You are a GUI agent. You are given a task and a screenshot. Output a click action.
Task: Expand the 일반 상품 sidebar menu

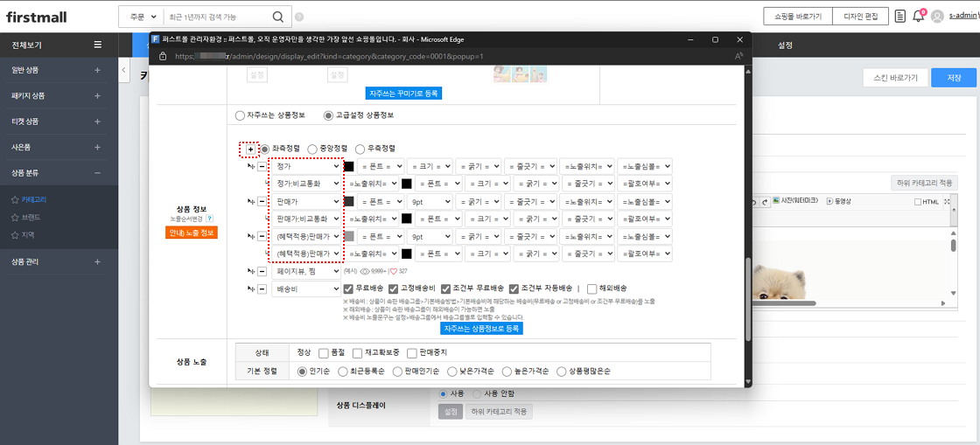(97, 70)
